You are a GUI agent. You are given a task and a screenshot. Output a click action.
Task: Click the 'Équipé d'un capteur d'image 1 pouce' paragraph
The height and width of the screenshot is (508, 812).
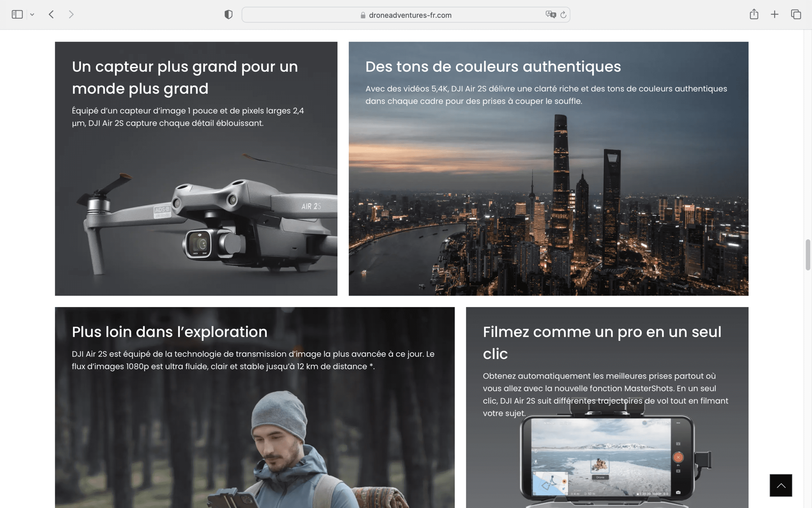(187, 117)
